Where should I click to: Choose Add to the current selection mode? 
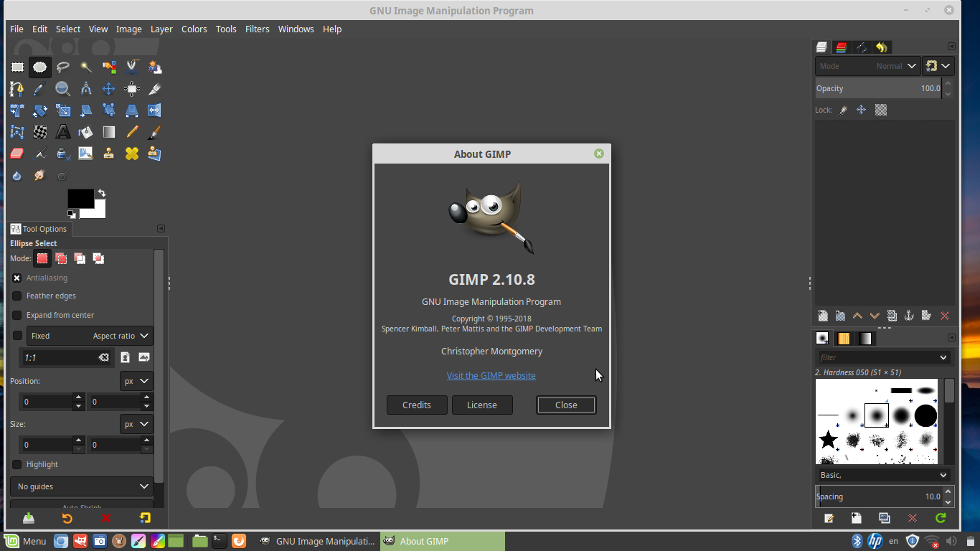coord(61,258)
